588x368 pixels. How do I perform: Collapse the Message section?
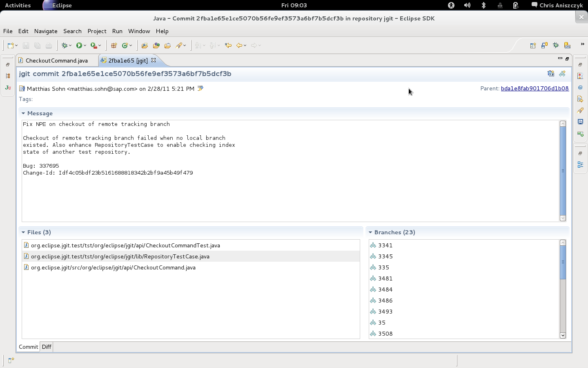pos(23,113)
